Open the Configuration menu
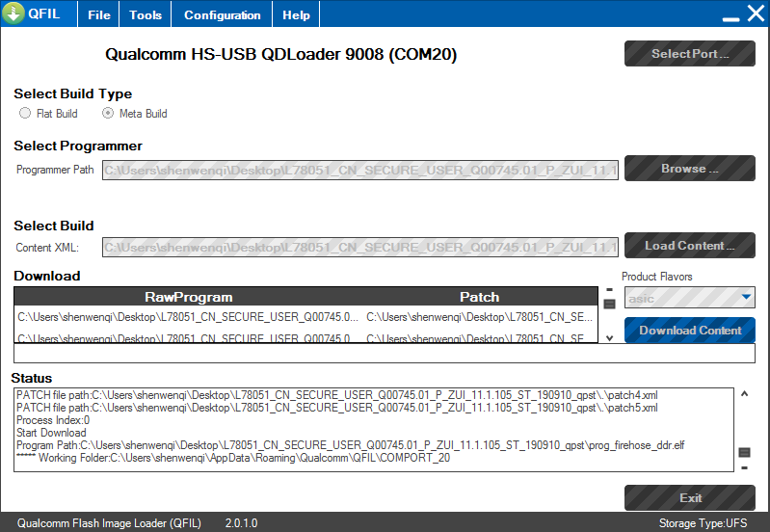This screenshot has height=532, width=770. tap(222, 14)
